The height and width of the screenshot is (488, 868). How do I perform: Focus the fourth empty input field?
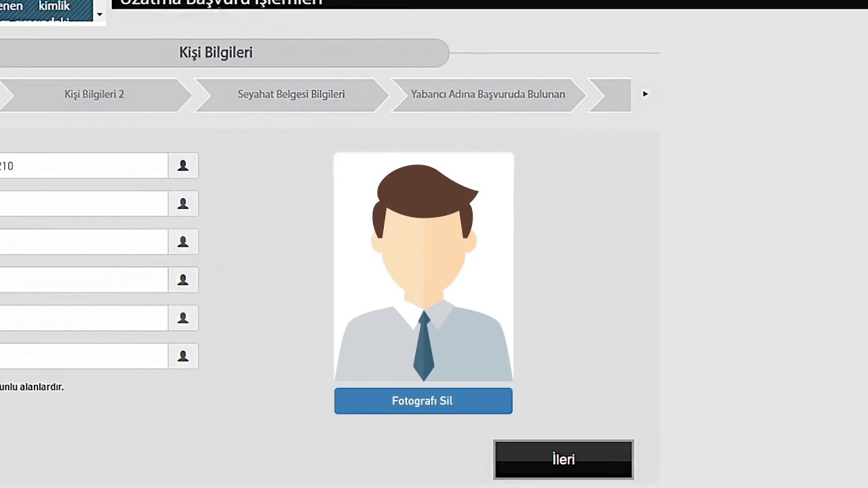tap(83, 280)
